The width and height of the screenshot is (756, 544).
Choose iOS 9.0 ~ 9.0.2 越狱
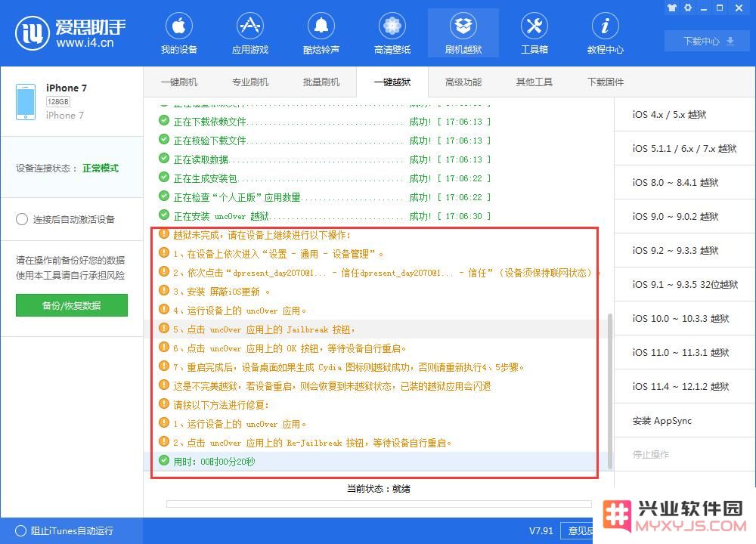tap(685, 216)
